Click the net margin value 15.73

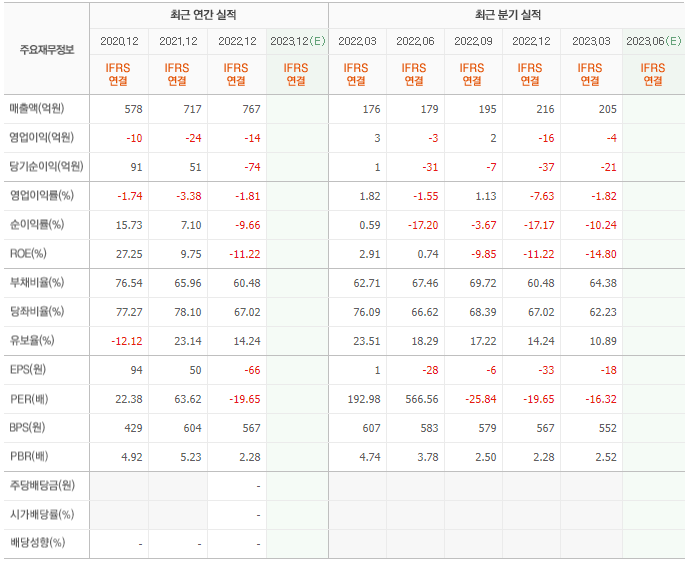(x=129, y=225)
